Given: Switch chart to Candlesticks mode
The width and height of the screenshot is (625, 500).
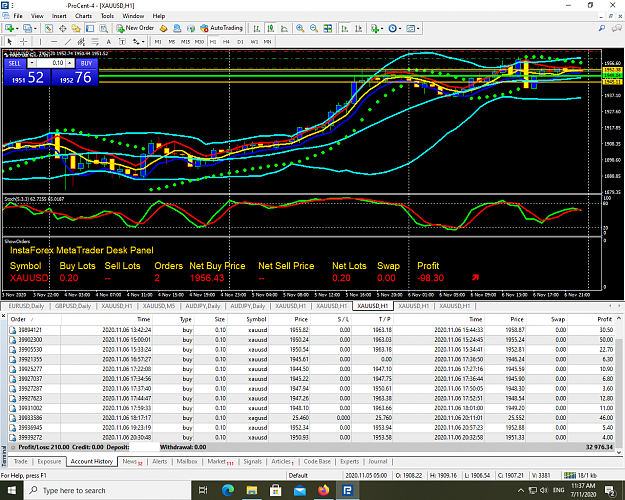Looking at the screenshot, I should [271, 28].
